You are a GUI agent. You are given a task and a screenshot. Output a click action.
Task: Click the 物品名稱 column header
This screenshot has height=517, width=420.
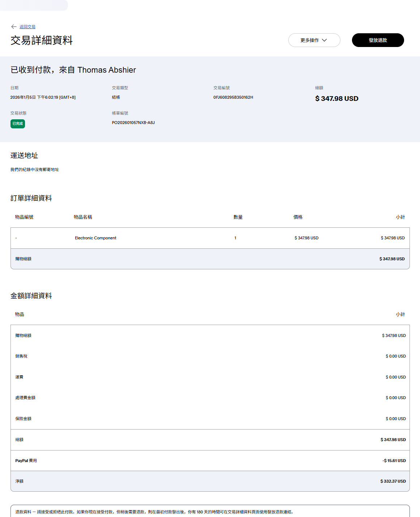[83, 217]
